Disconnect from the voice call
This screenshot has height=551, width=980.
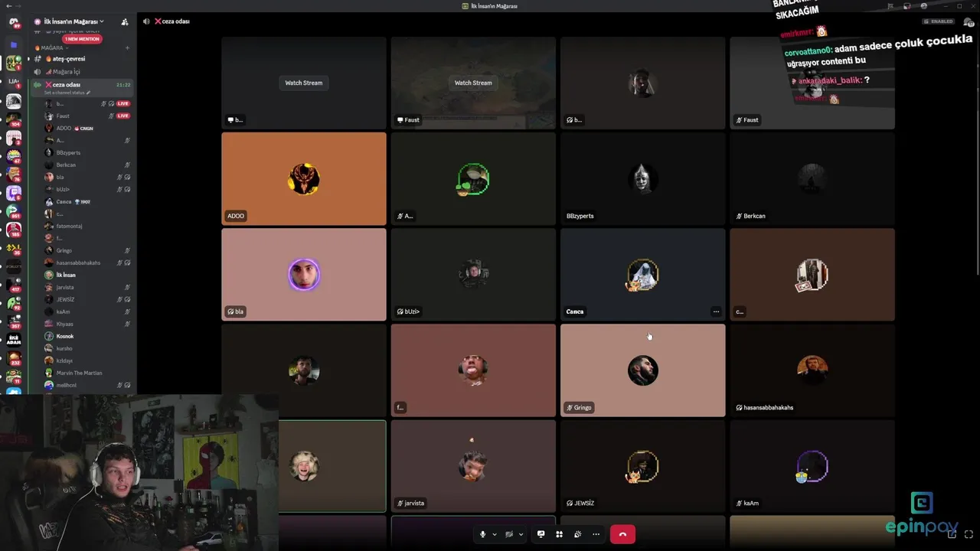[x=622, y=534]
